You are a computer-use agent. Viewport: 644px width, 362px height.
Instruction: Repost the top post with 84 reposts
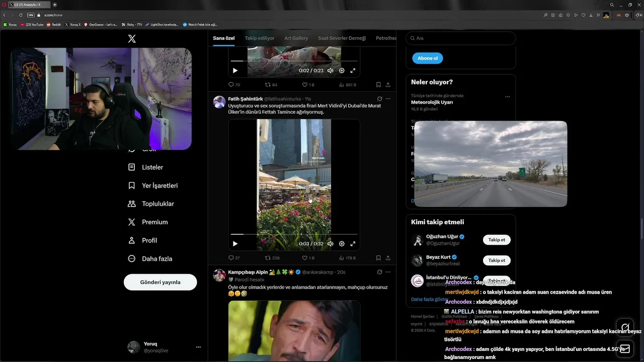tap(271, 85)
